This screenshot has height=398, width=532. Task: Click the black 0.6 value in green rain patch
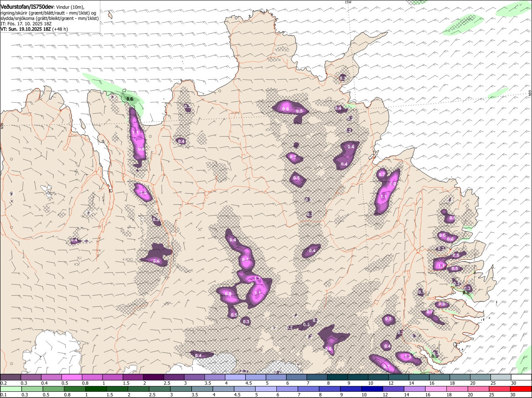point(129,99)
